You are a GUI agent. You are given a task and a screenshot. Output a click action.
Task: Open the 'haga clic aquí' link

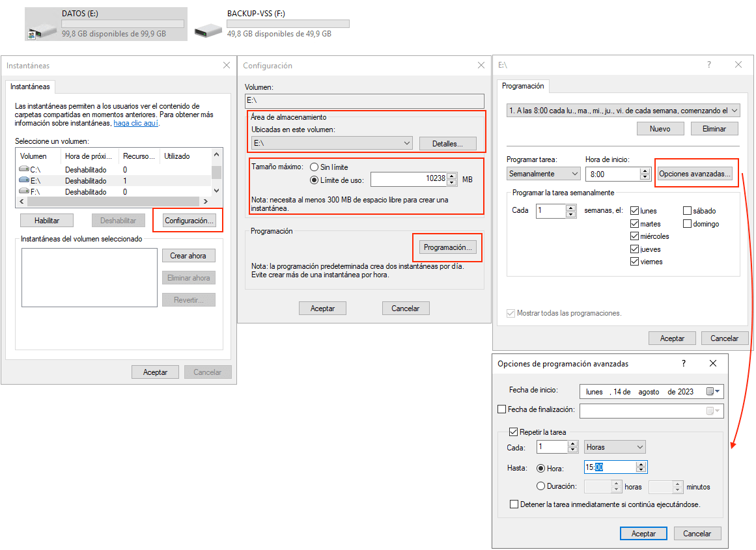point(135,123)
